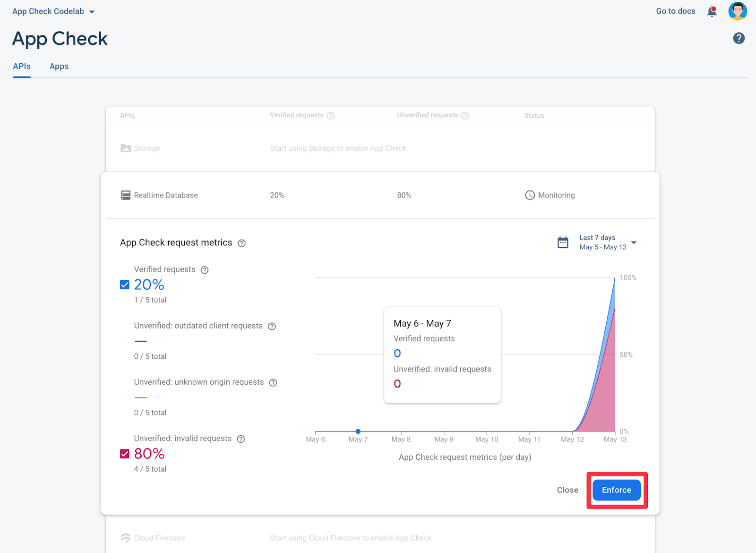The height and width of the screenshot is (553, 756).
Task: Open the notifications bell
Action: tap(712, 11)
